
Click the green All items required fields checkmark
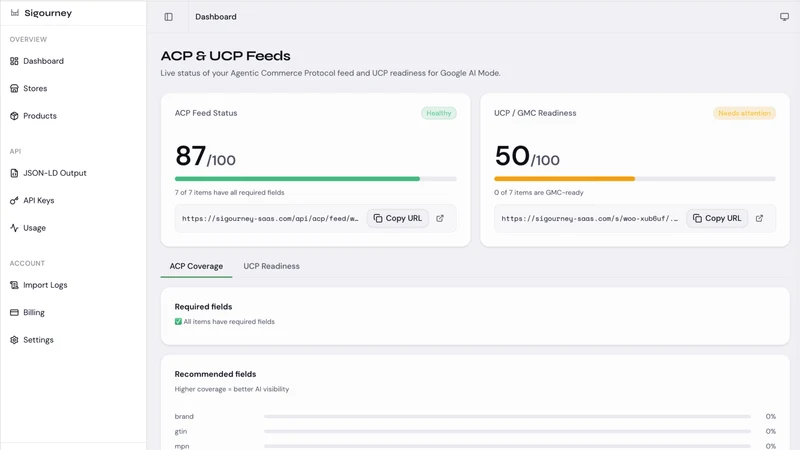pos(178,321)
